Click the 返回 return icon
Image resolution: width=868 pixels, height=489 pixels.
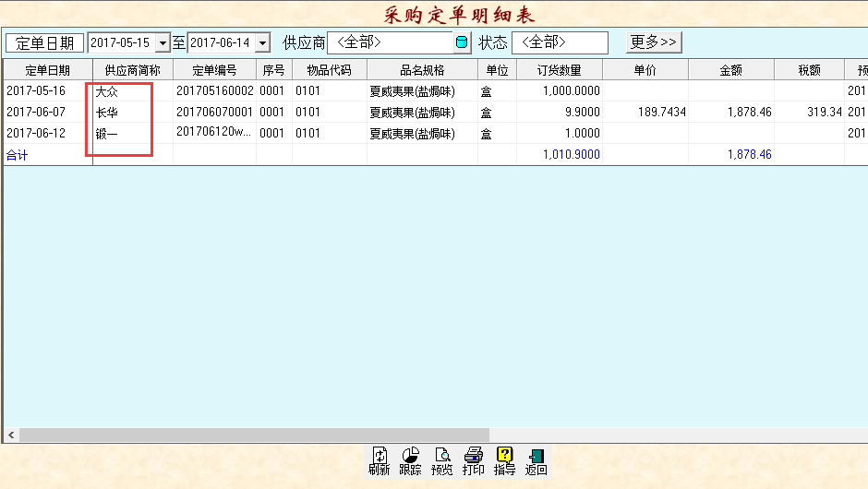pyautogui.click(x=536, y=460)
